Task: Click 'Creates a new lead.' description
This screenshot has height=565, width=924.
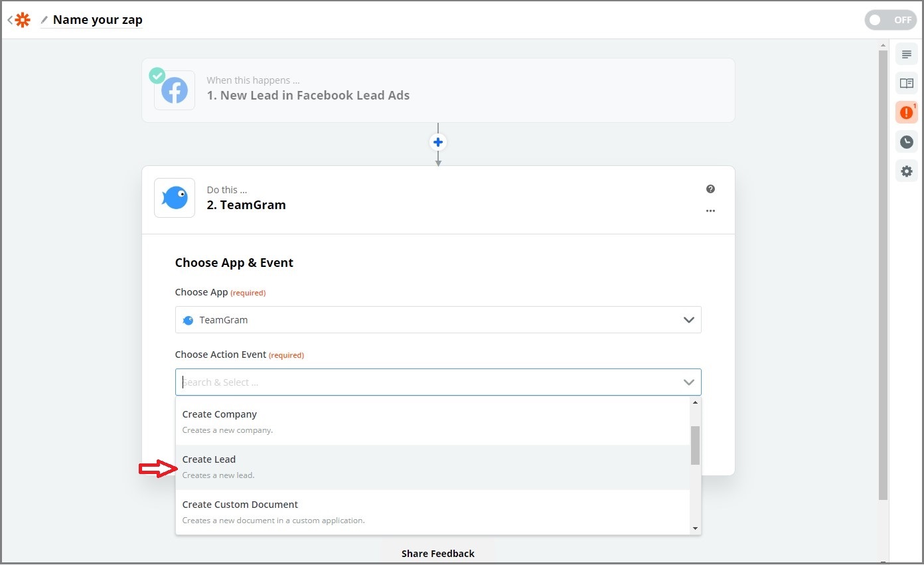Action: point(218,475)
